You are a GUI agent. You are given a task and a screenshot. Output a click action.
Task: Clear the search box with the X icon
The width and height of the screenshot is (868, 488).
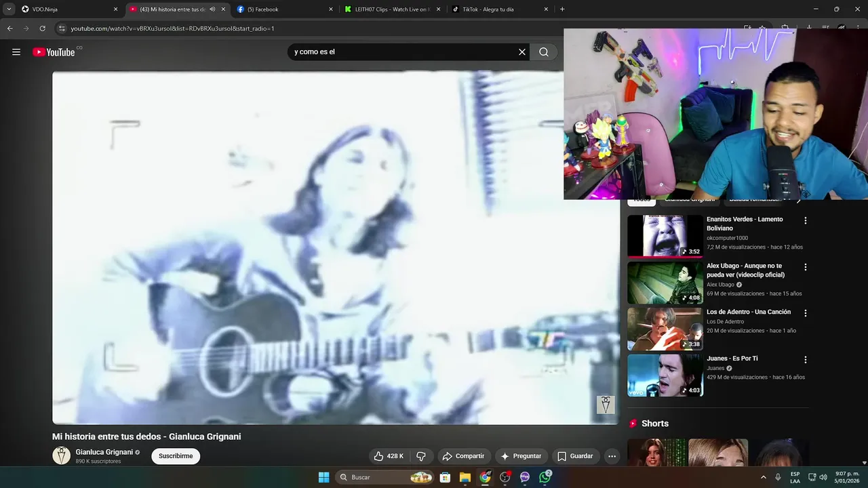point(522,52)
